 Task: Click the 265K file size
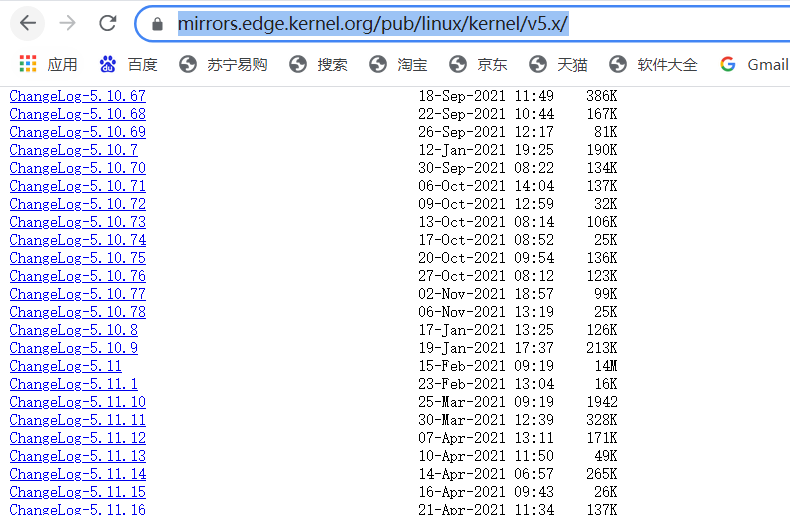tap(602, 474)
